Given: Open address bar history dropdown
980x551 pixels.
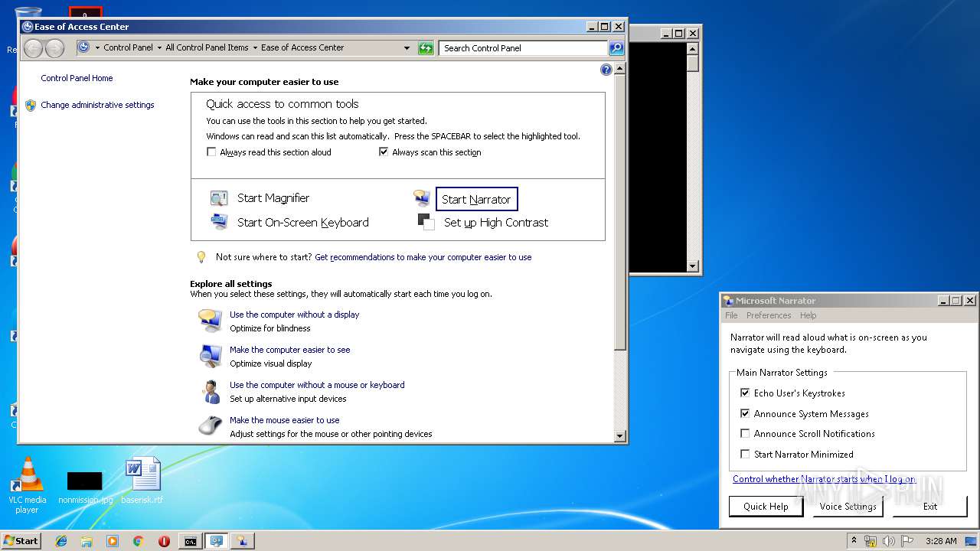Looking at the screenshot, I should tap(407, 47).
